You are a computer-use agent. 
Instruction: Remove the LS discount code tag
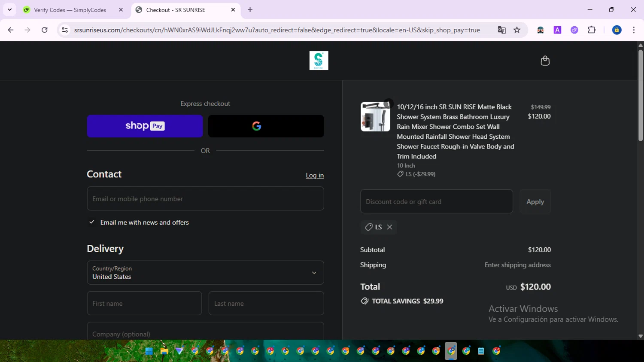389,227
